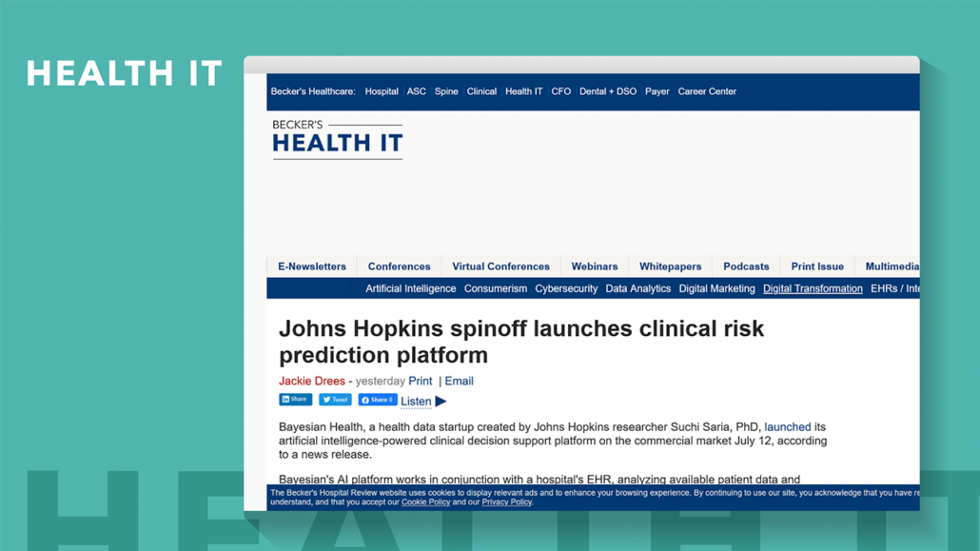Click the Email link

click(459, 381)
